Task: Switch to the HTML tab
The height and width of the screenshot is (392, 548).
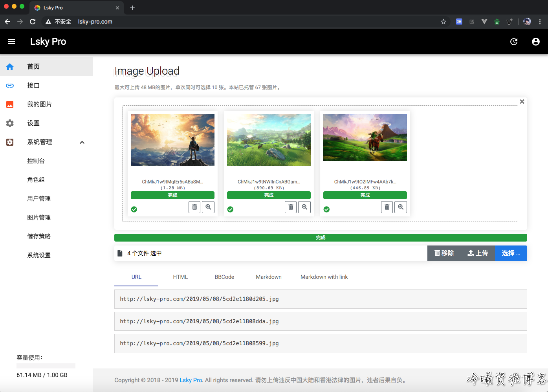Action: coord(180,277)
